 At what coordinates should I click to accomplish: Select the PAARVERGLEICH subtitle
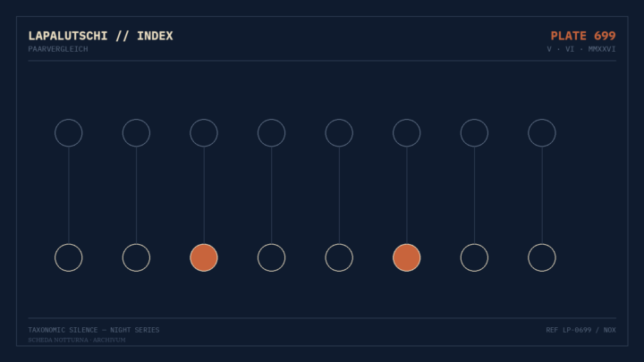pos(58,49)
